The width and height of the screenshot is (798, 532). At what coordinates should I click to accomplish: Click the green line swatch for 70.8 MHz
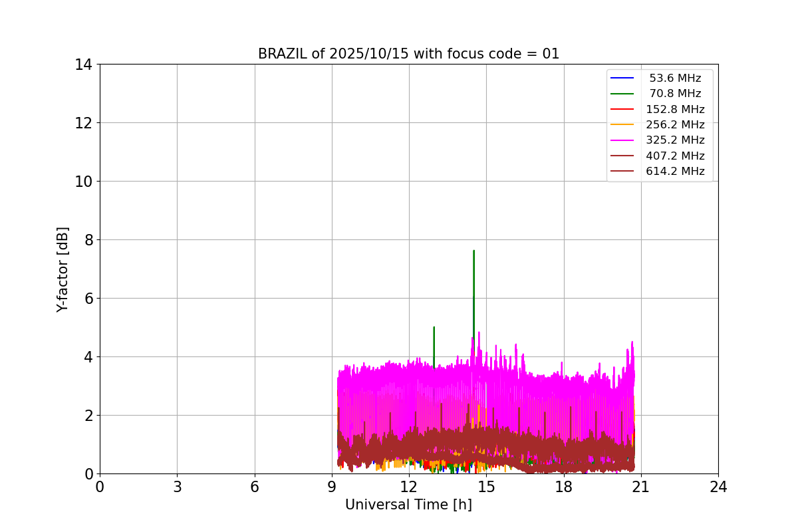622,94
